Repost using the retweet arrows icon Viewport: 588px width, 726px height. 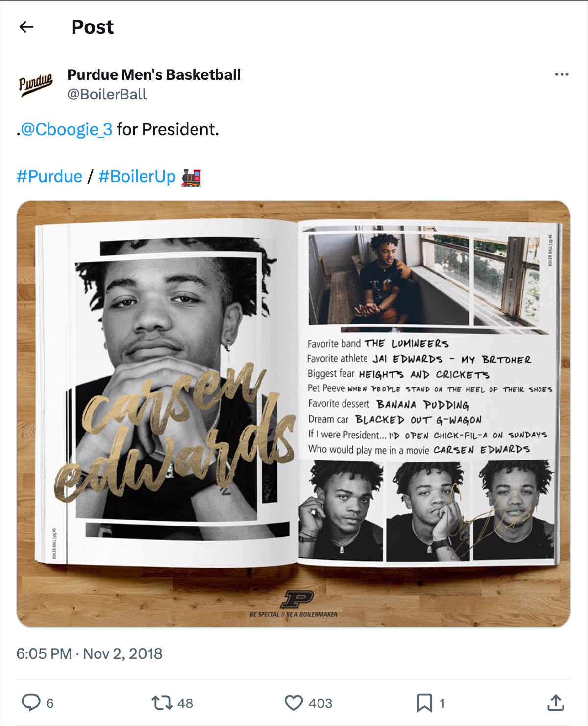[x=162, y=703]
